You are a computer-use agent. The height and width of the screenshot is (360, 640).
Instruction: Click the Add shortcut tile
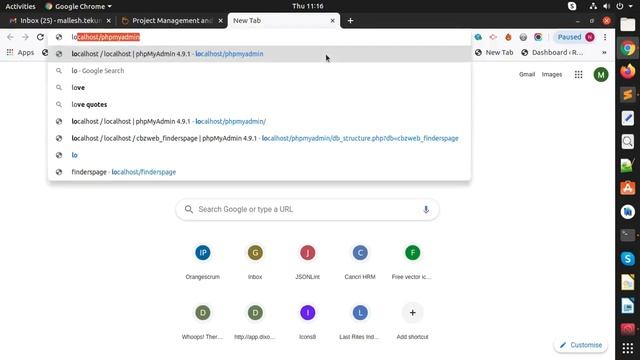point(412,321)
